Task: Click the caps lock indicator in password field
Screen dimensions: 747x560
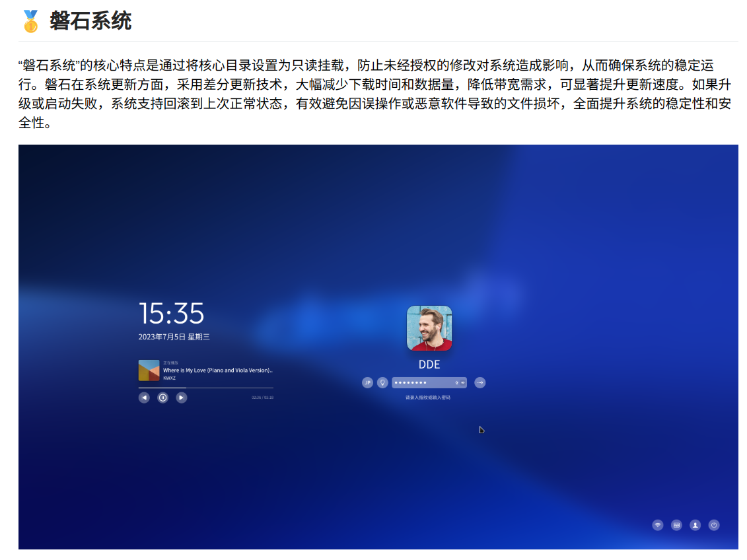Action: click(456, 383)
